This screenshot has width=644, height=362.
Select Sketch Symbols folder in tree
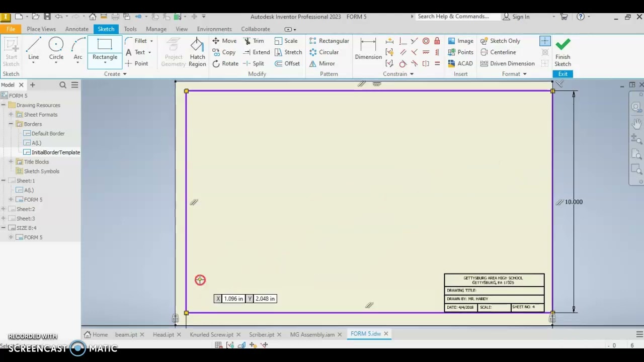pos(38,171)
